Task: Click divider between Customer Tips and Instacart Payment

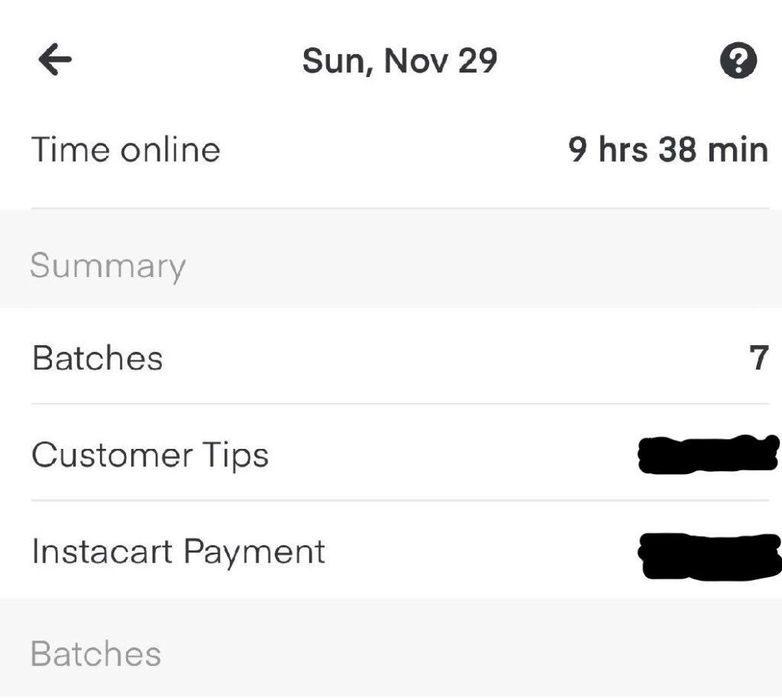Action: 399,501
